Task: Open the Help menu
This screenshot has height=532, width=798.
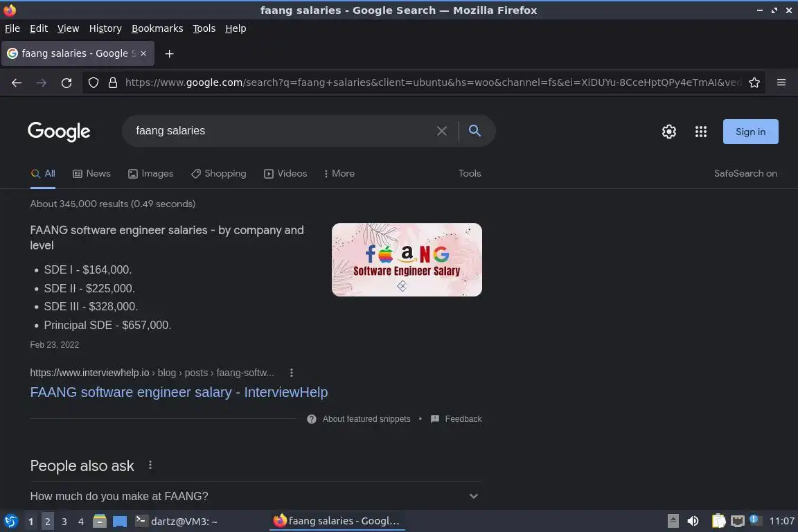Action: 236,28
